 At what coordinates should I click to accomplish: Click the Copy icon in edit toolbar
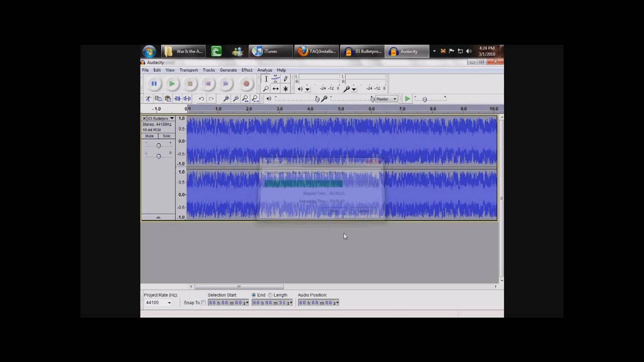(x=158, y=99)
